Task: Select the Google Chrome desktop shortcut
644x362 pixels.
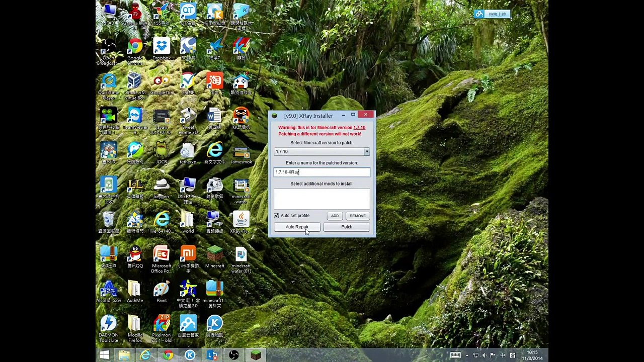Action: pyautogui.click(x=135, y=50)
